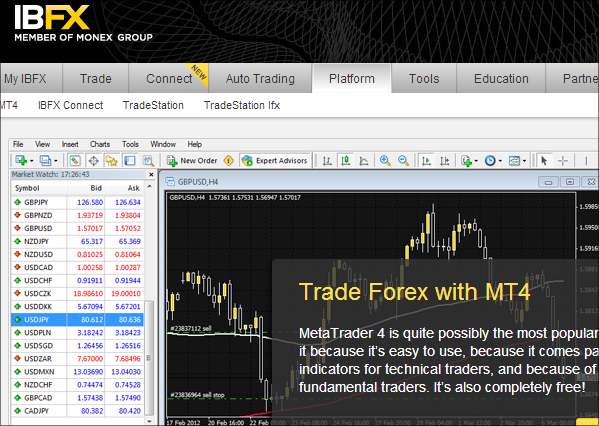Enable chart auto scroll icon
This screenshot has height=426, width=599.
tap(426, 161)
